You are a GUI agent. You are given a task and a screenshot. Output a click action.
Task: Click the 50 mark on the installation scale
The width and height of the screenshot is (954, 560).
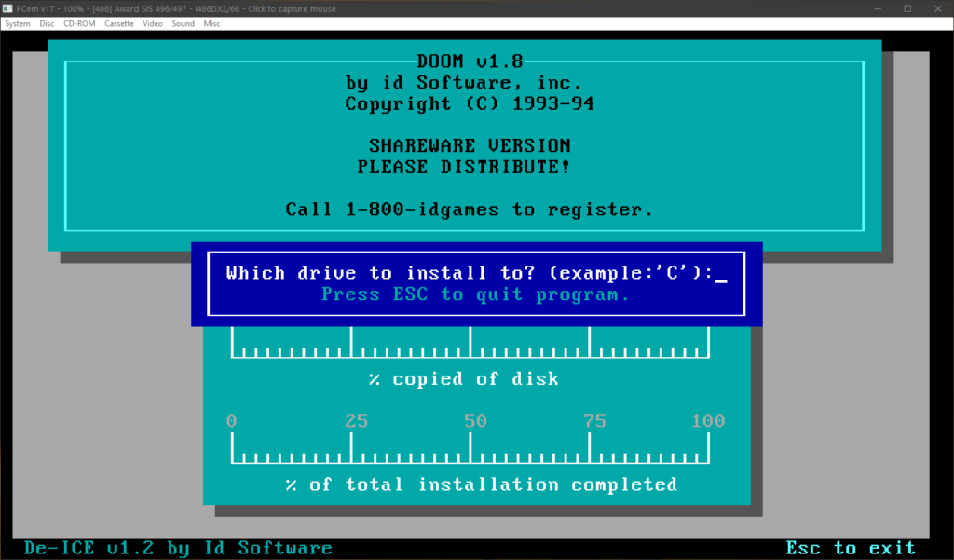click(x=475, y=421)
